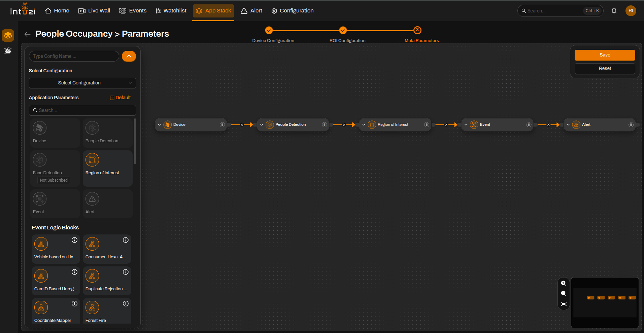Click the Default link
Image resolution: width=644 pixels, height=333 pixels.
click(x=120, y=98)
